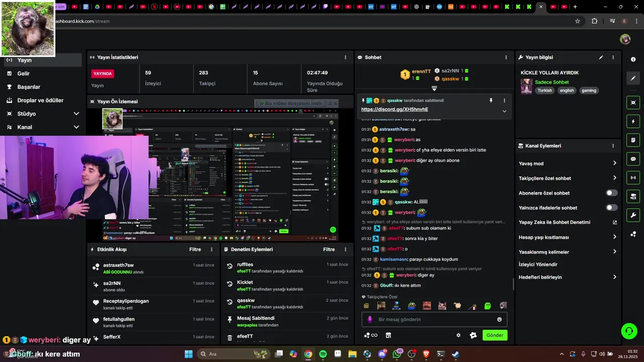The image size is (644, 362).
Task: Click the badge icon next to Gönder
Action: coord(473,335)
